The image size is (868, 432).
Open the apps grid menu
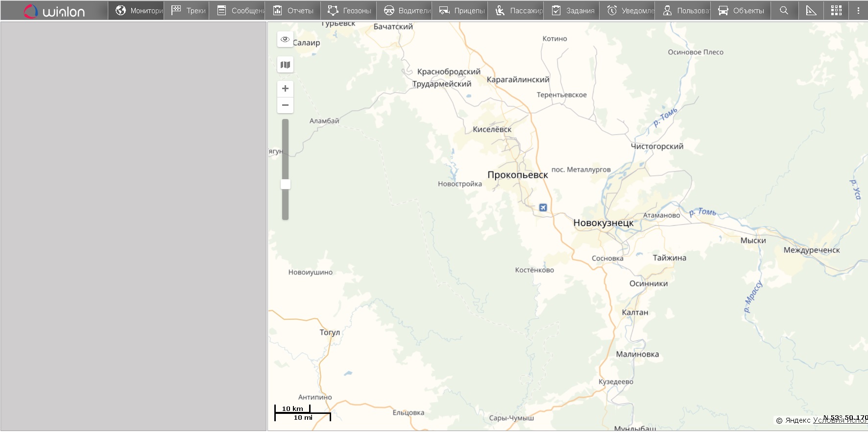coord(837,11)
